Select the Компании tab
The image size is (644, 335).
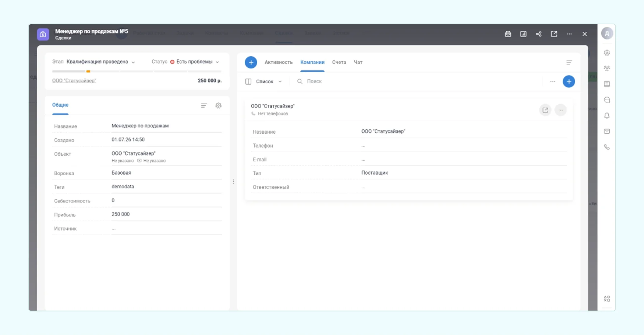[312, 62]
